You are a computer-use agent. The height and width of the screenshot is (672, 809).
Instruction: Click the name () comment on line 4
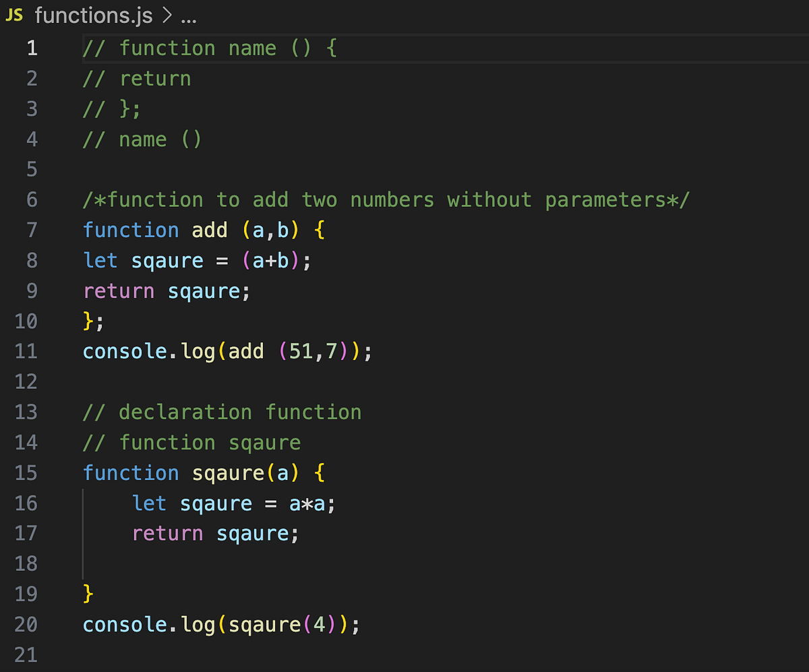click(x=142, y=139)
